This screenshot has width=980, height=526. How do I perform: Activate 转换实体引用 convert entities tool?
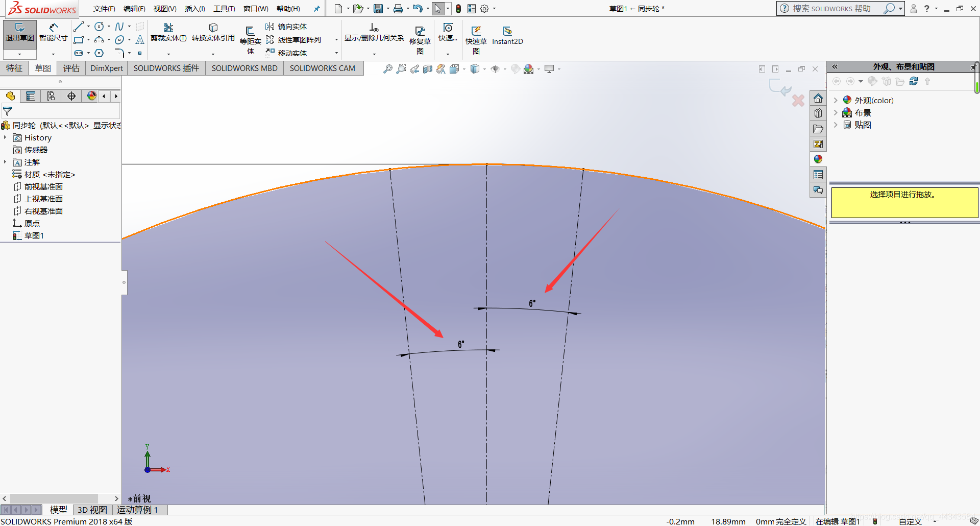pos(213,32)
